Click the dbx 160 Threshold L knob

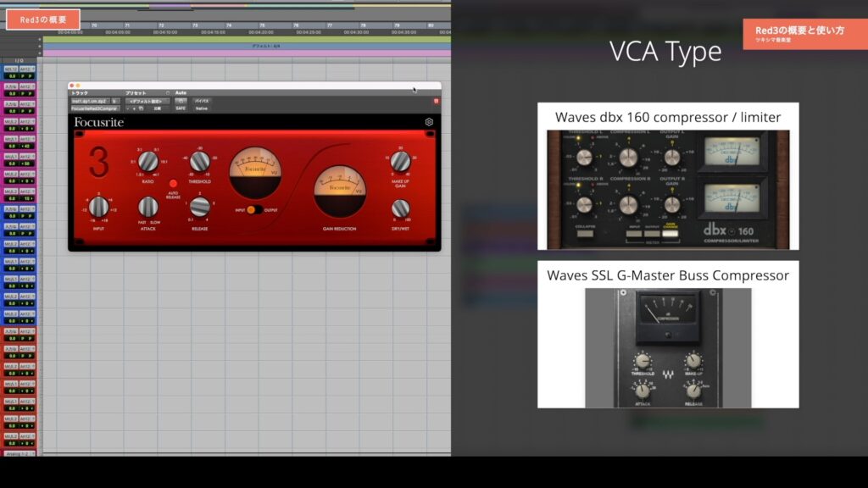584,158
